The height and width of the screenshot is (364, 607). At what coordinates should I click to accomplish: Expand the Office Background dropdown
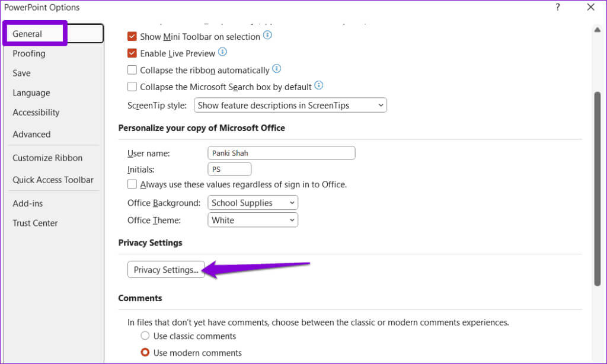(x=253, y=203)
